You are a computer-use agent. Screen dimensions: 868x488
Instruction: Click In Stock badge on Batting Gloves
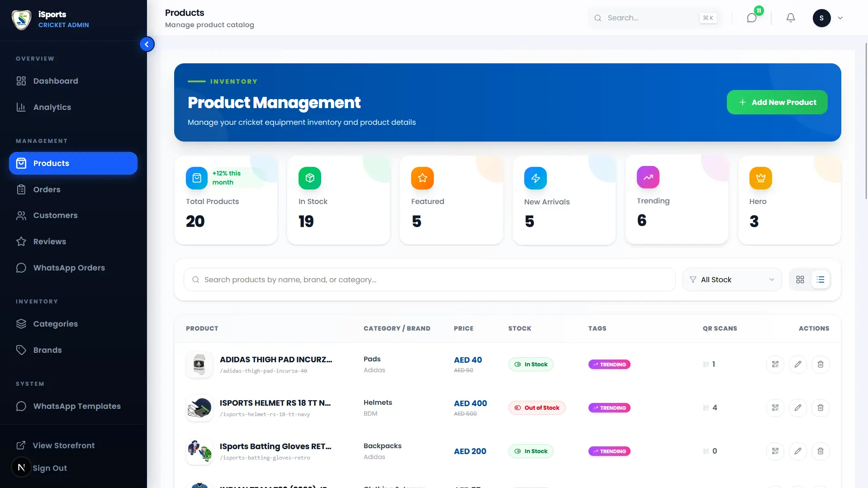tap(531, 451)
